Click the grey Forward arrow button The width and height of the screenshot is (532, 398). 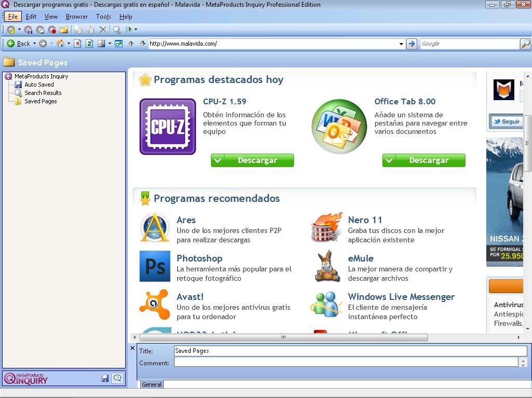coord(43,44)
